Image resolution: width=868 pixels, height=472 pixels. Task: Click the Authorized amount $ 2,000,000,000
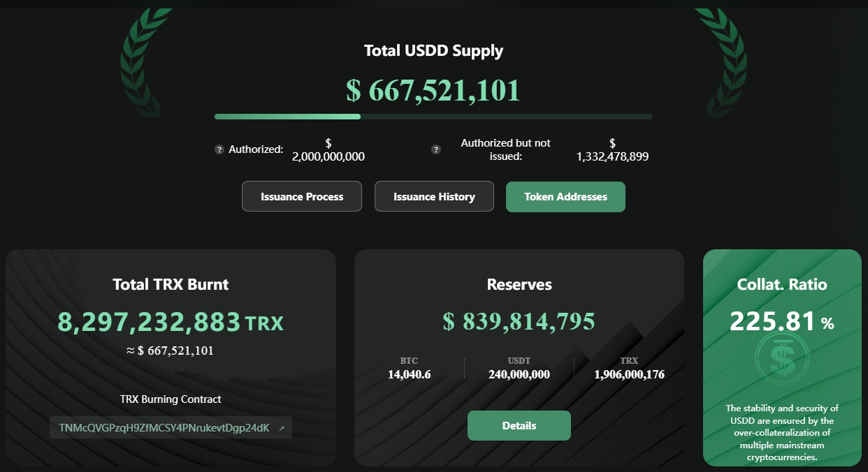tap(328, 149)
